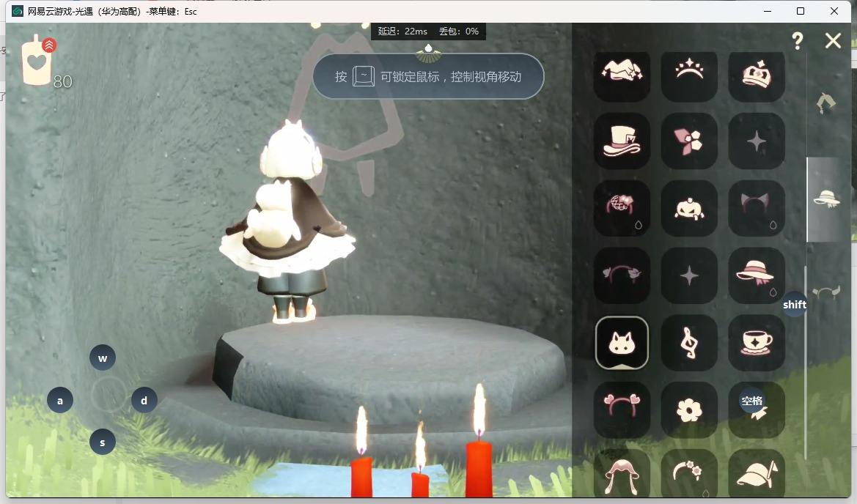Open the help question mark

[x=798, y=40]
